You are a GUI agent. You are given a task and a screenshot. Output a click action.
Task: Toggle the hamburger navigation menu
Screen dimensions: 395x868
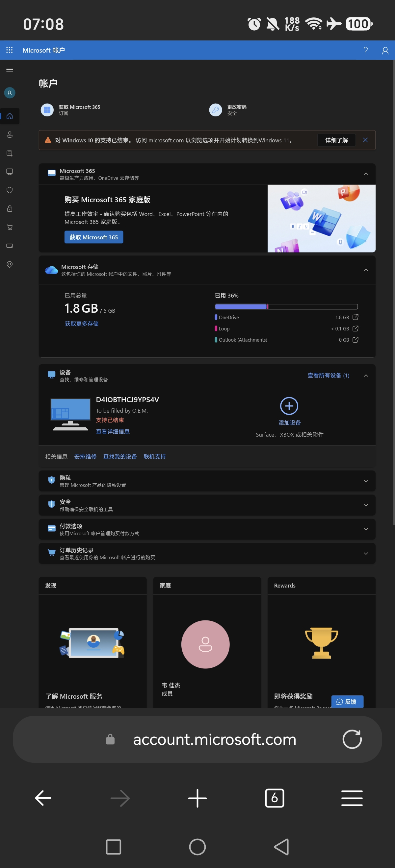coord(10,69)
